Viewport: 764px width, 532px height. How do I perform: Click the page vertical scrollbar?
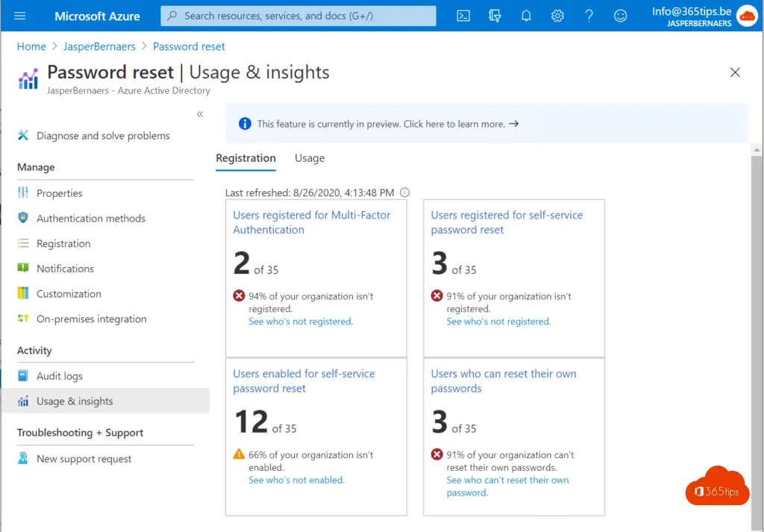[757, 341]
